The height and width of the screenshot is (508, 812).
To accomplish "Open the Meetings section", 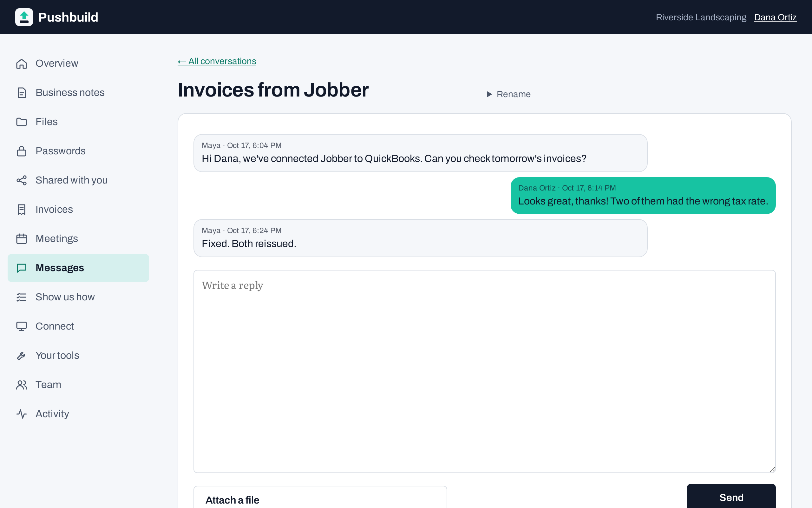I will tap(78, 239).
